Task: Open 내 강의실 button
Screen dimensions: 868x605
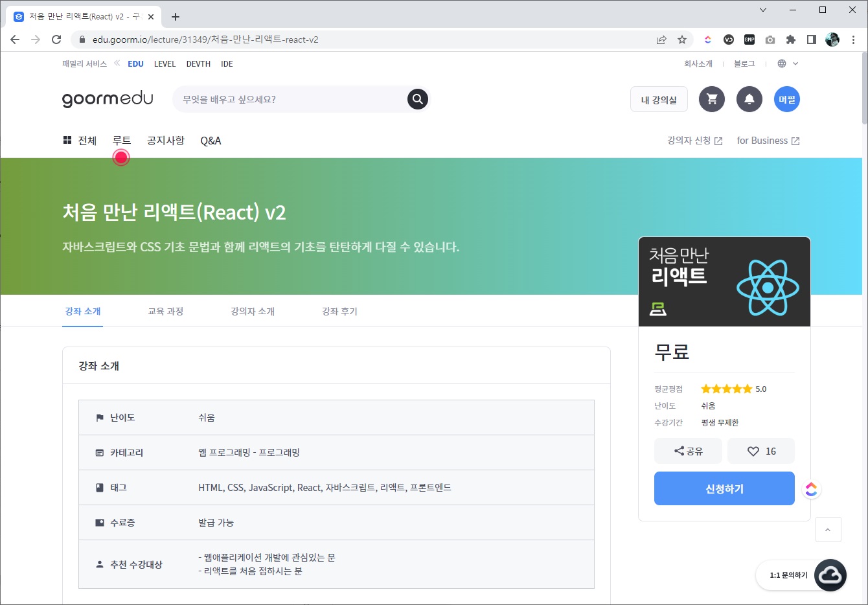Action: pyautogui.click(x=659, y=100)
